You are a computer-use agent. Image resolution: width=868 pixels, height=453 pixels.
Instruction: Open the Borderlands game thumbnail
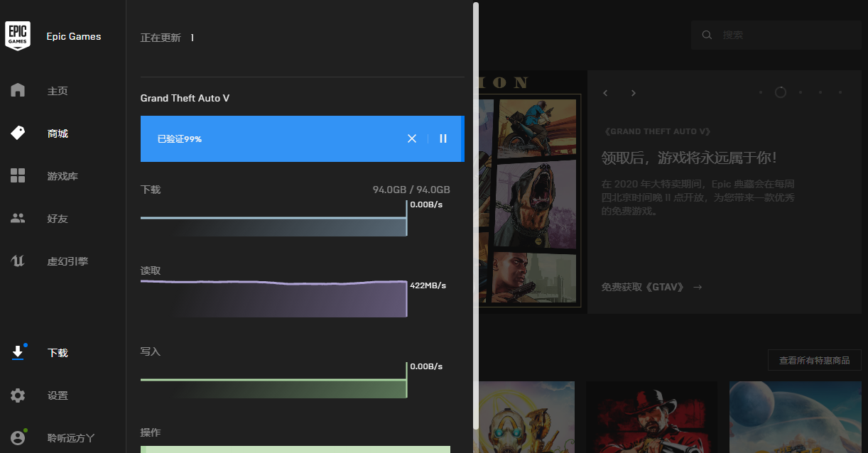(x=526, y=417)
